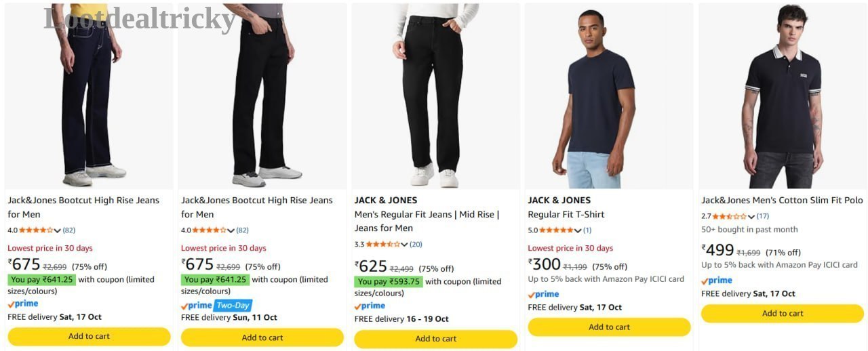Add the Cotton Slim Fit Polo to cart
This screenshot has height=351, width=868.
pyautogui.click(x=783, y=314)
